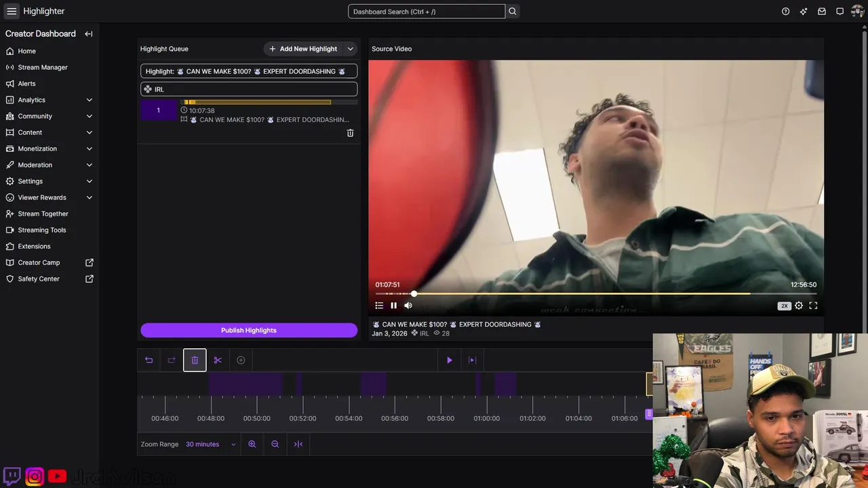The width and height of the screenshot is (868, 488).
Task: Click the purple timeline clip near 00:49:00
Action: click(245, 384)
